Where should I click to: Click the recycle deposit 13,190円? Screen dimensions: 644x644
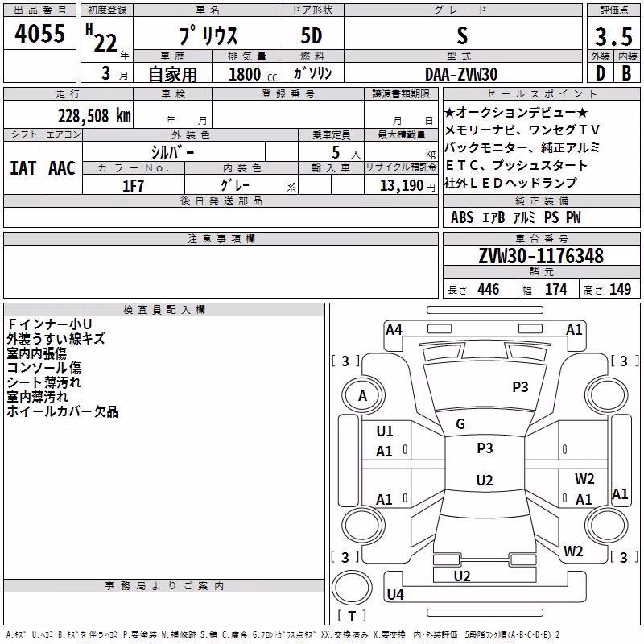click(x=407, y=186)
